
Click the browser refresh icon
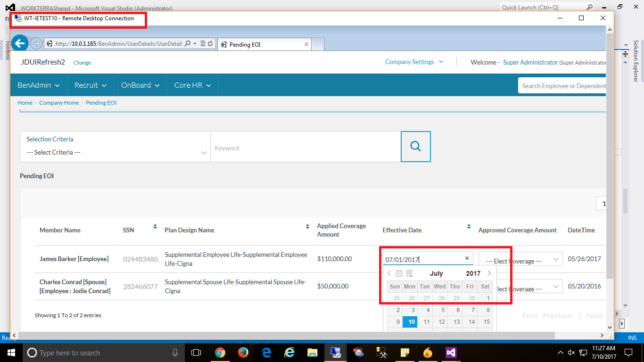pyautogui.click(x=210, y=44)
